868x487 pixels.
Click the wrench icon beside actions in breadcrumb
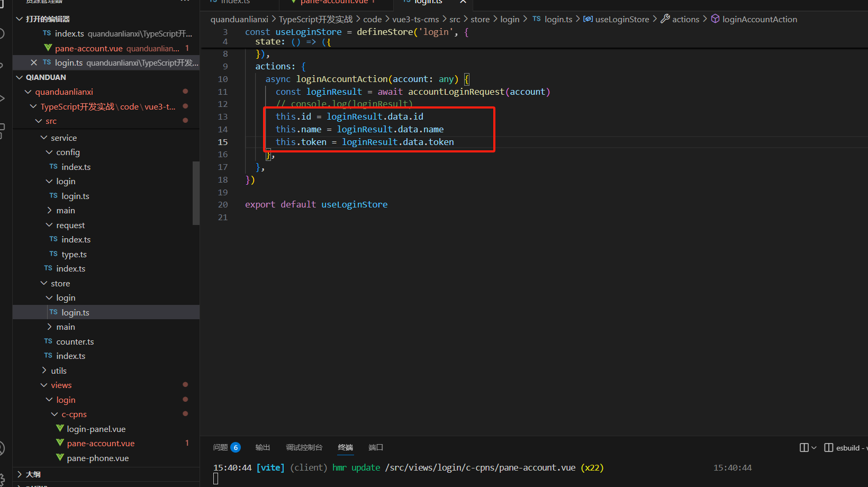[665, 19]
